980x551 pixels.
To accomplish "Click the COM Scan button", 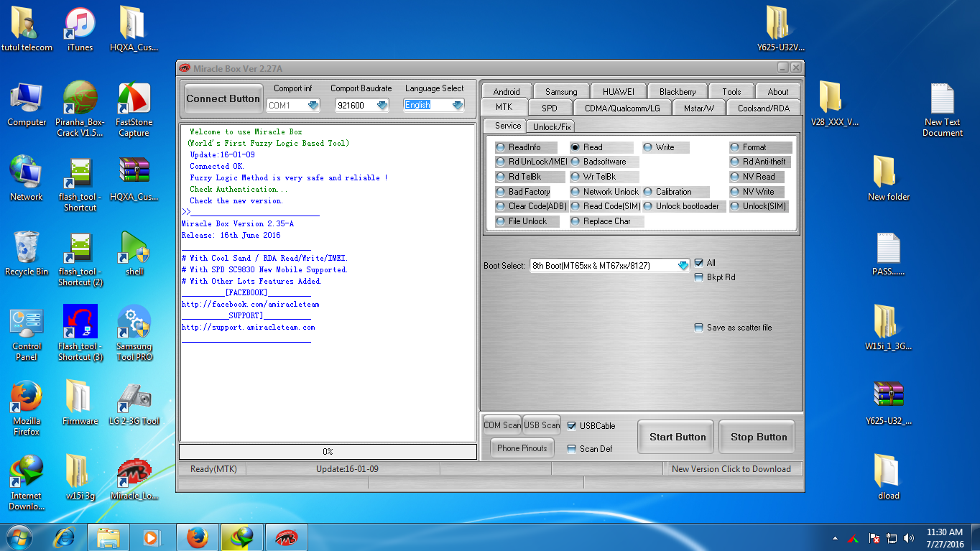I will (502, 425).
